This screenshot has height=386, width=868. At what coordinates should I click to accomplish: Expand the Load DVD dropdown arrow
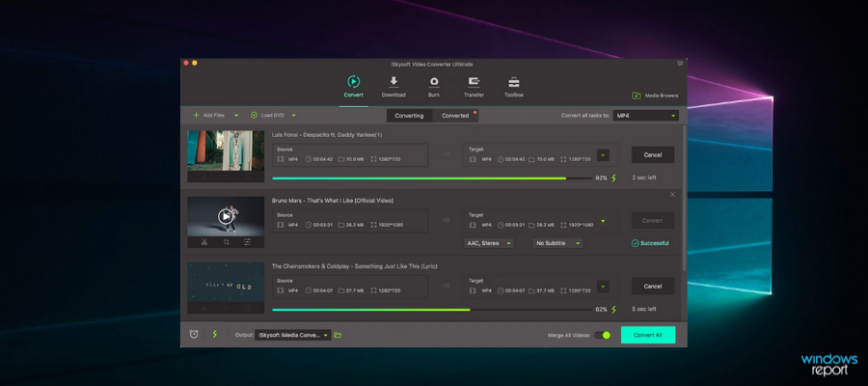[x=294, y=116]
